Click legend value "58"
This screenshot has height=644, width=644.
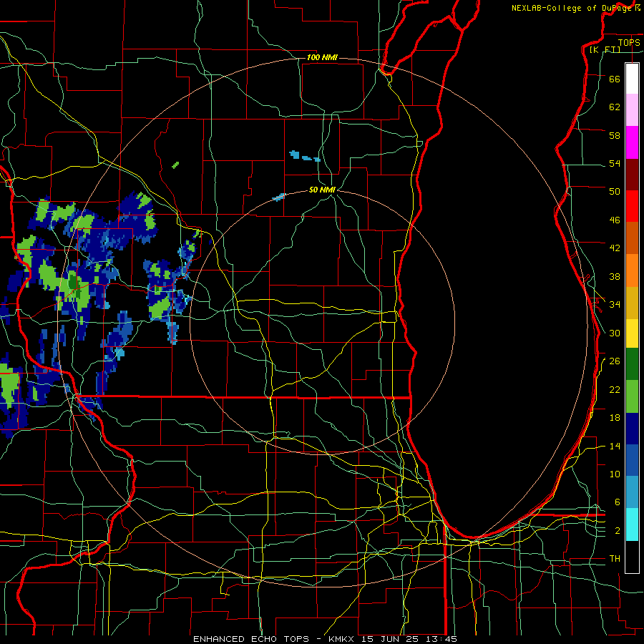[x=615, y=135]
